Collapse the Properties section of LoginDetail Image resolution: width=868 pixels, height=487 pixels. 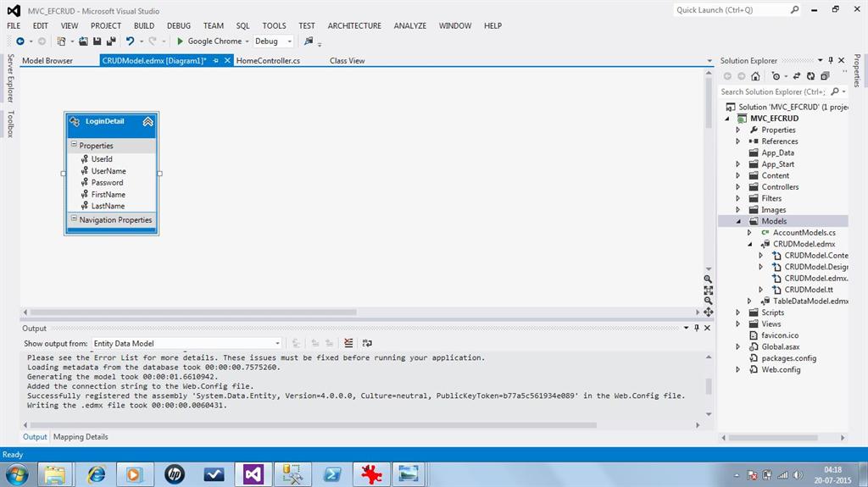click(x=74, y=145)
